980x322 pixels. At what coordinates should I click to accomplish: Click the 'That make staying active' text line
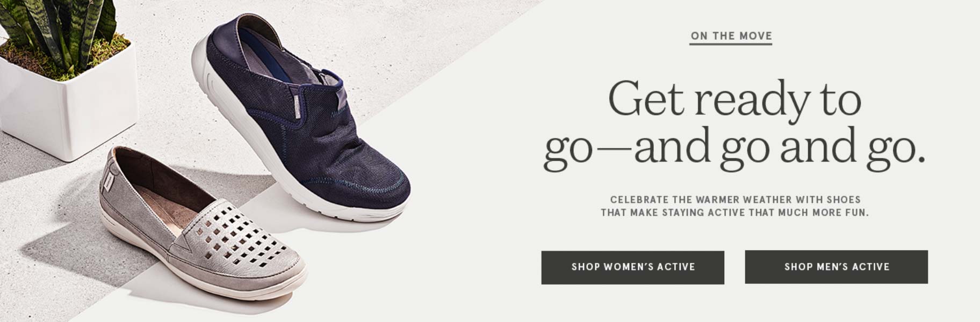point(734,213)
